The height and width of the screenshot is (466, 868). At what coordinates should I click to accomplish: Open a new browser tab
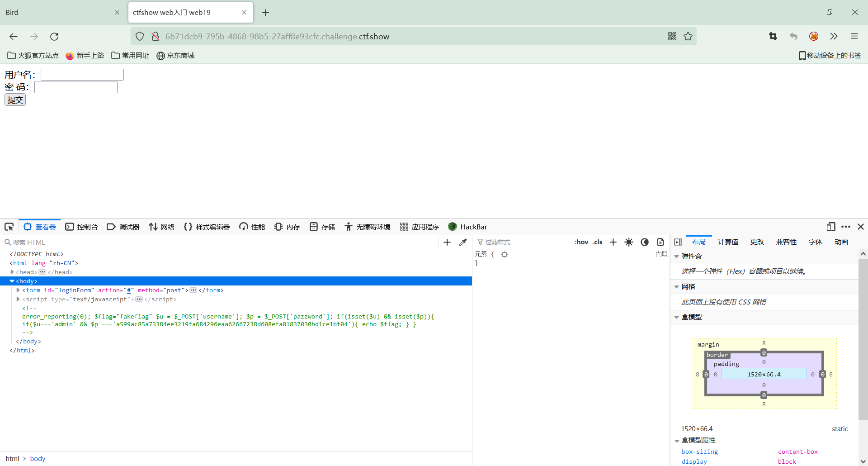pyautogui.click(x=266, y=13)
